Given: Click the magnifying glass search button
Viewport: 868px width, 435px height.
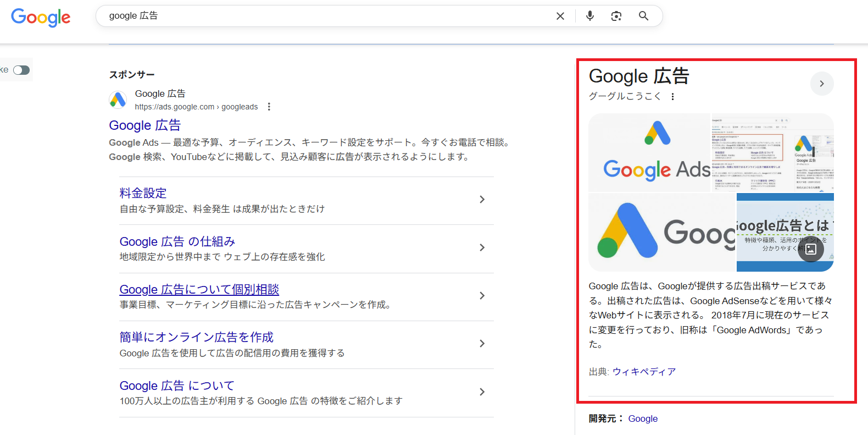Looking at the screenshot, I should (x=643, y=16).
